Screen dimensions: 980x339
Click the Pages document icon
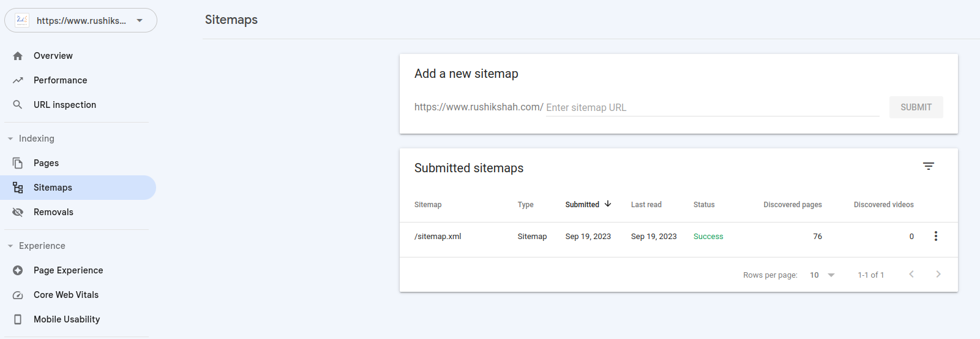coord(18,163)
